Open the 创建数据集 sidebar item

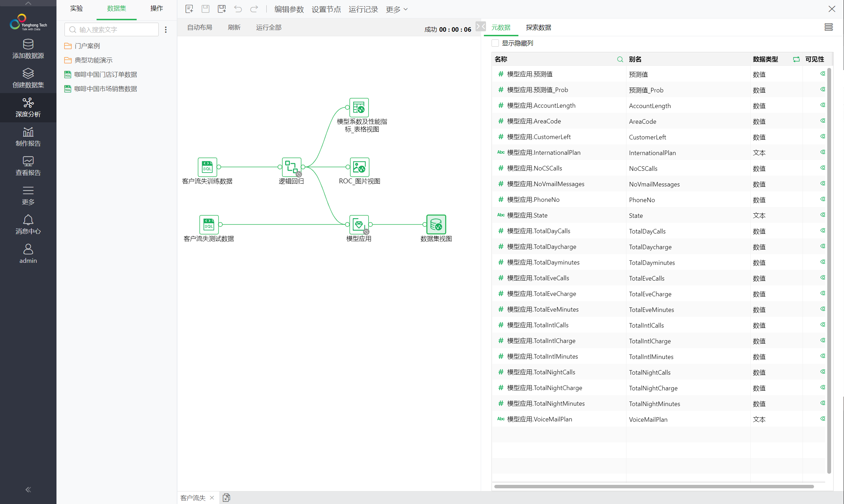28,78
